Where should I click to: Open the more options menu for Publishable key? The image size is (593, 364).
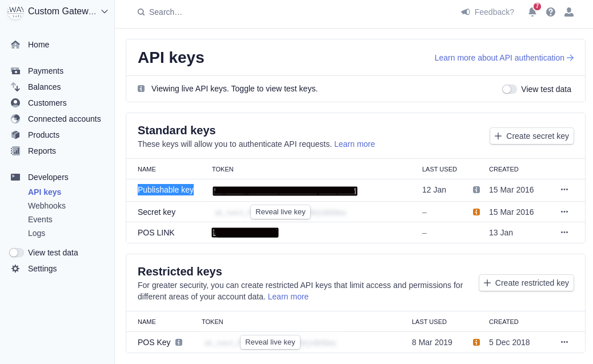564,190
